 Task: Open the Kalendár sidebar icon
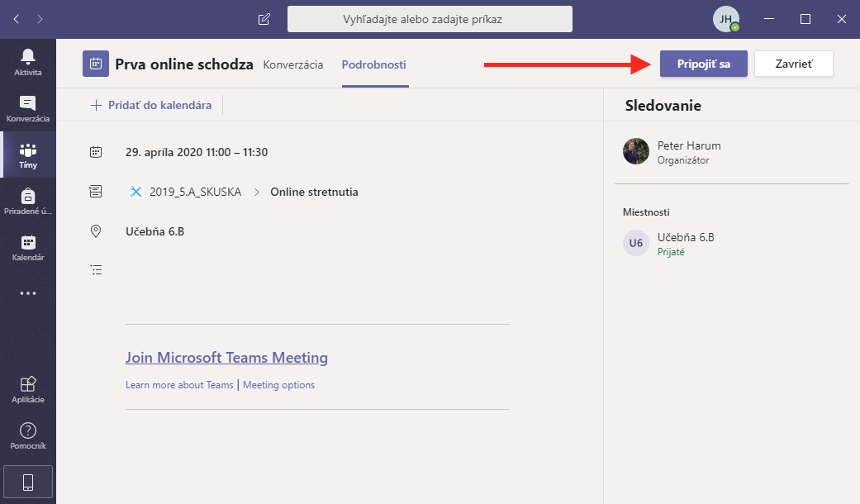(28, 247)
